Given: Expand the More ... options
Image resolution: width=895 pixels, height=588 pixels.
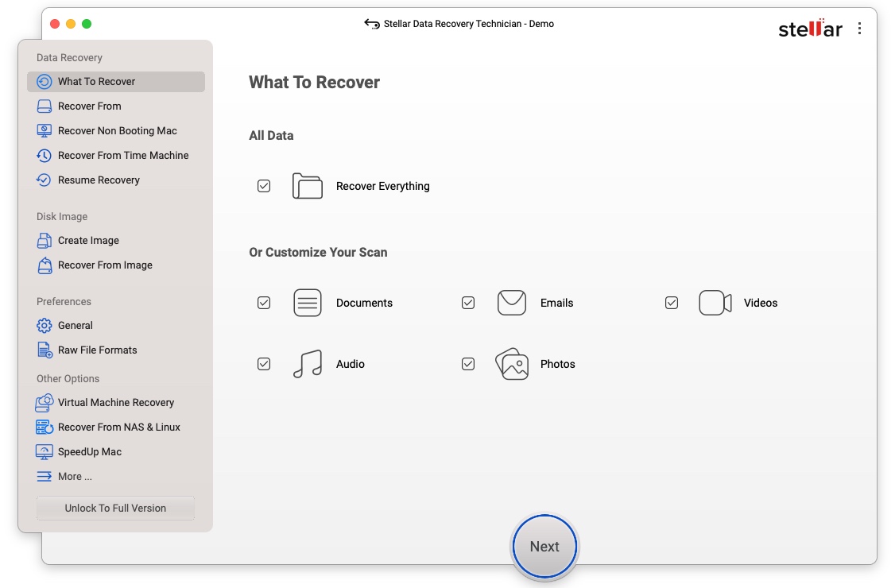Looking at the screenshot, I should [x=75, y=476].
